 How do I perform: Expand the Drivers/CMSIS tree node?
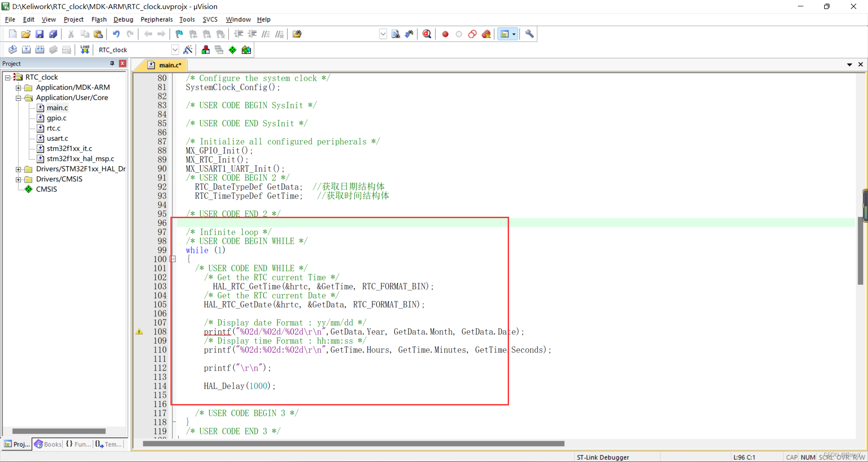click(18, 179)
